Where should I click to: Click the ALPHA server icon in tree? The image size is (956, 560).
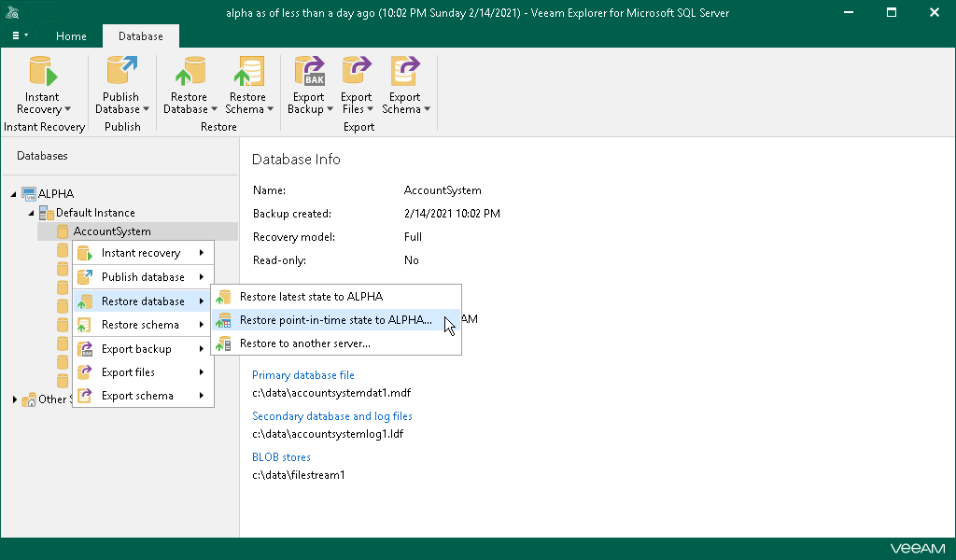29,194
